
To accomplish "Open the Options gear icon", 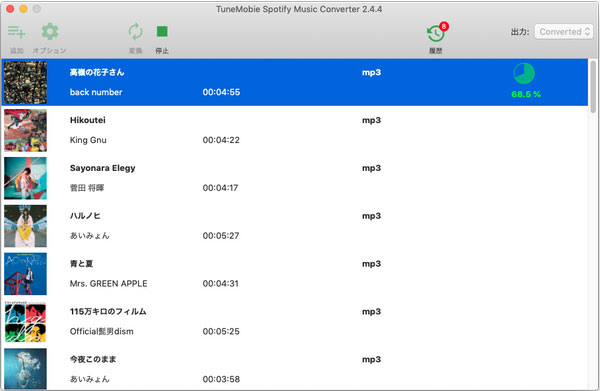I will pyautogui.click(x=50, y=31).
